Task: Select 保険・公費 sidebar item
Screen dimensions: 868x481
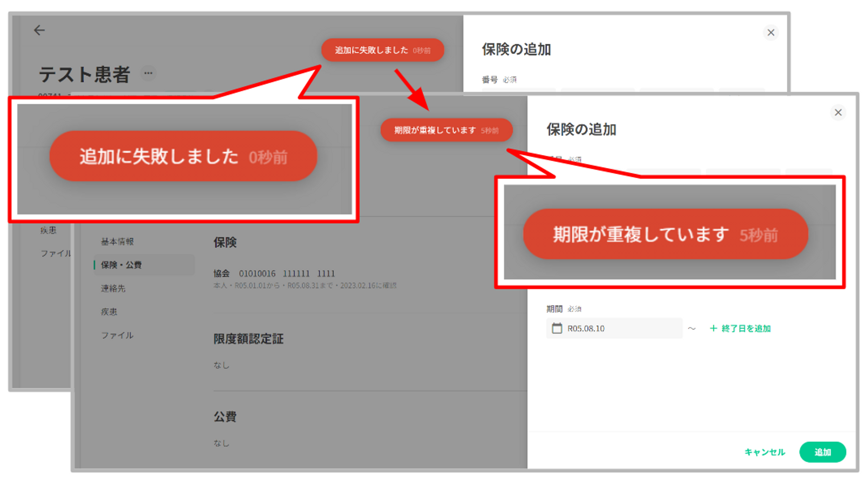Action: [122, 265]
